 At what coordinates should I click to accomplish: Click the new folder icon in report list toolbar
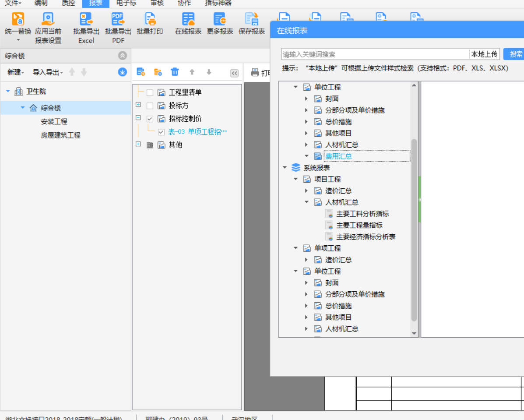(x=158, y=72)
